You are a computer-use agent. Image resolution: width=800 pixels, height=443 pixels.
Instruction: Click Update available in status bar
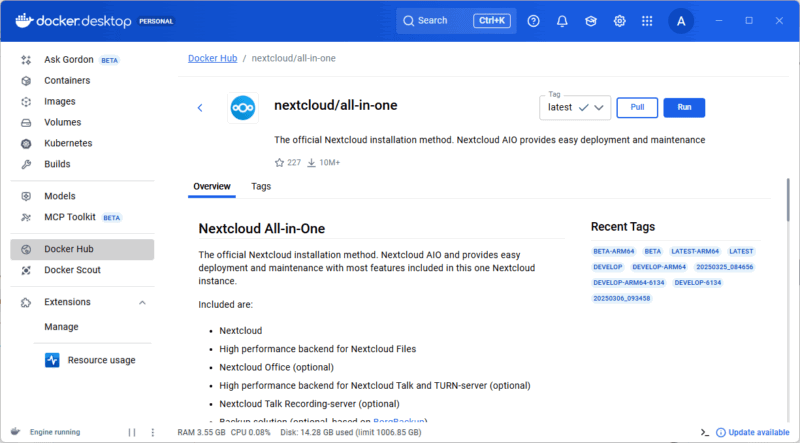(x=753, y=432)
